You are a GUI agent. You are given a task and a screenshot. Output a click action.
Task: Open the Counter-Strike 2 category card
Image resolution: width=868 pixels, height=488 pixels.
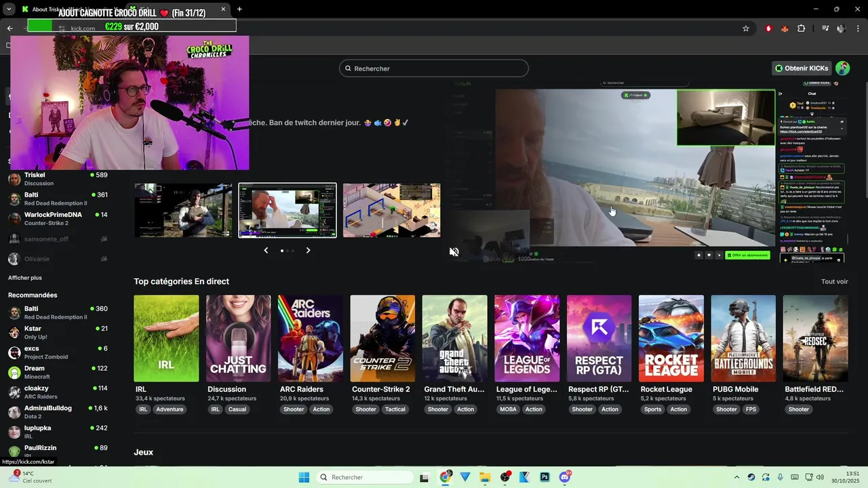382,338
